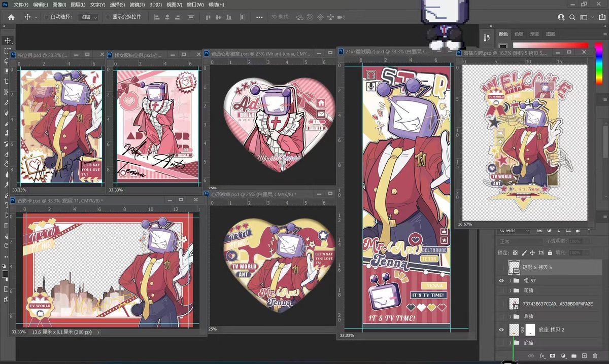Click the Delete layer trash icon
This screenshot has width=609, height=364.
(595, 356)
